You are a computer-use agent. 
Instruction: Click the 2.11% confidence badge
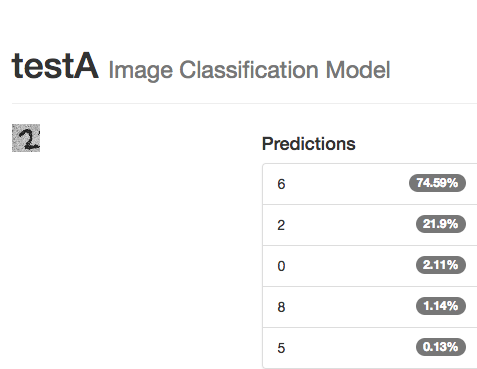click(441, 265)
